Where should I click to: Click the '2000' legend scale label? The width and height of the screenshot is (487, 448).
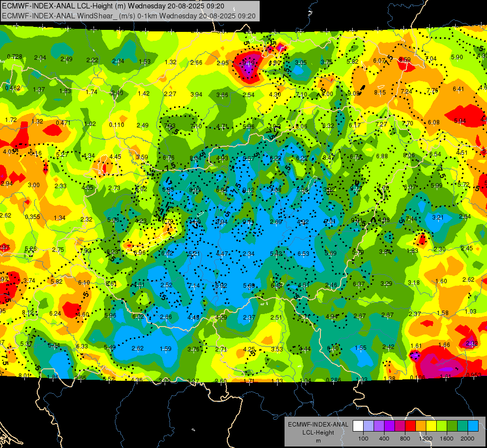(468, 439)
